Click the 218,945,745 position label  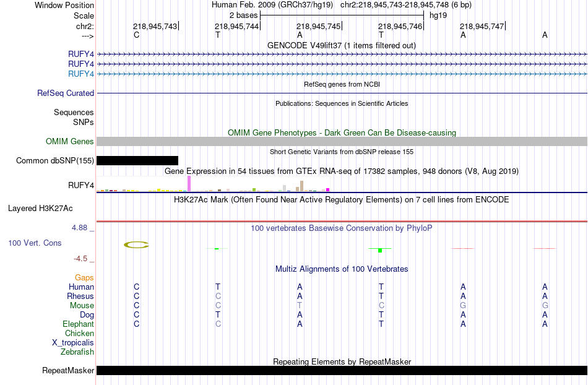318,26
